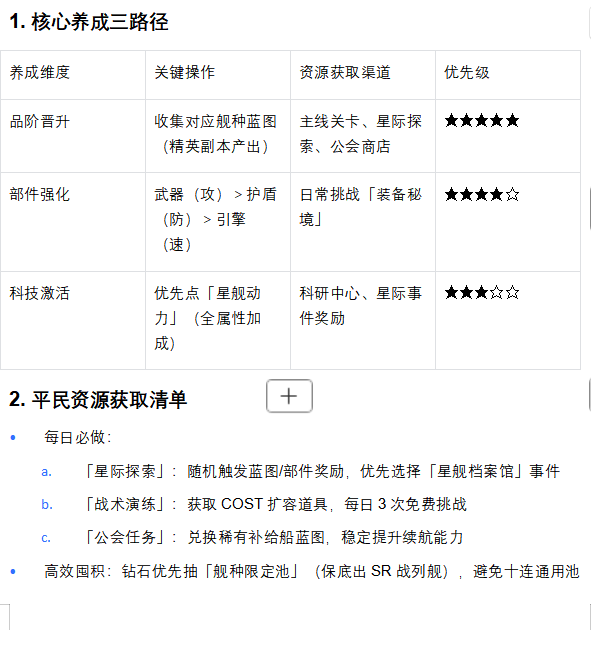
Task: Click cell starting "优先点「星舰动力」"
Action: [218, 321]
